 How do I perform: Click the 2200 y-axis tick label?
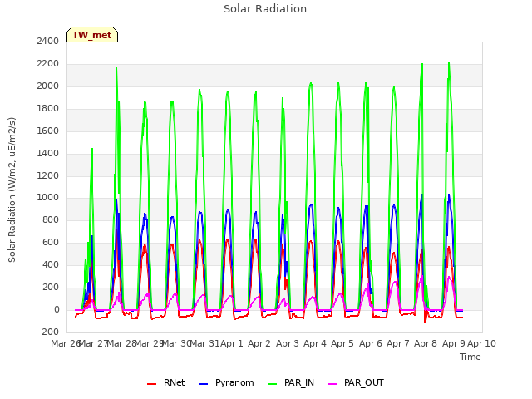[x=48, y=63]
